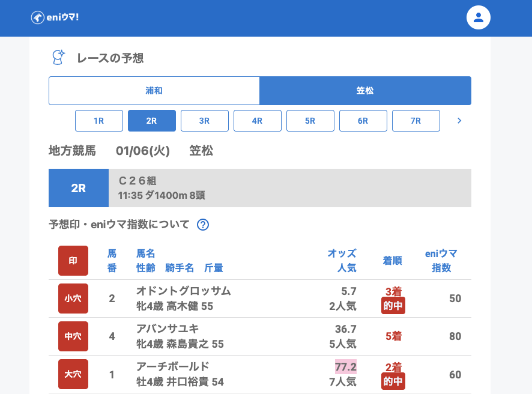Click the 大穴 mark badge
Image resolution: width=532 pixels, height=394 pixels.
click(73, 374)
